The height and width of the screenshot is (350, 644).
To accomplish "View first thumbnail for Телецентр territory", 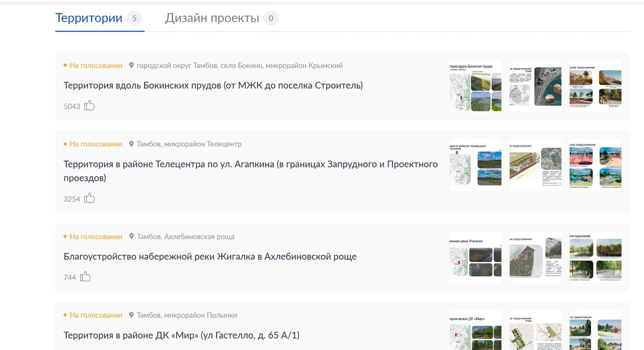I will tap(475, 165).
